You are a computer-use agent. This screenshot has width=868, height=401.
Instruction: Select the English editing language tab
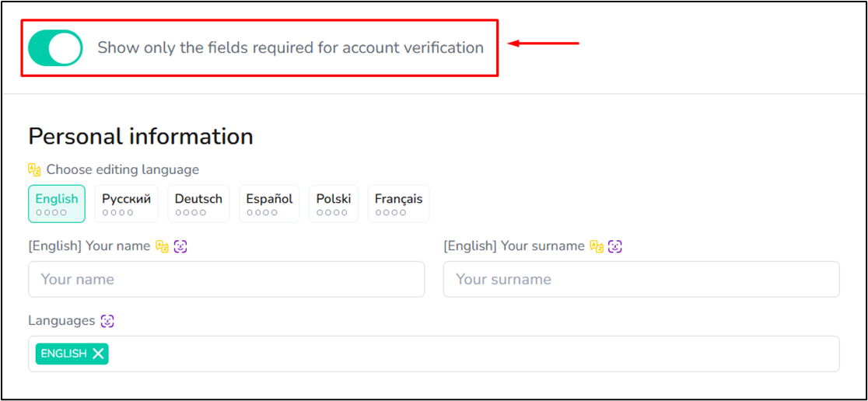[x=57, y=204]
